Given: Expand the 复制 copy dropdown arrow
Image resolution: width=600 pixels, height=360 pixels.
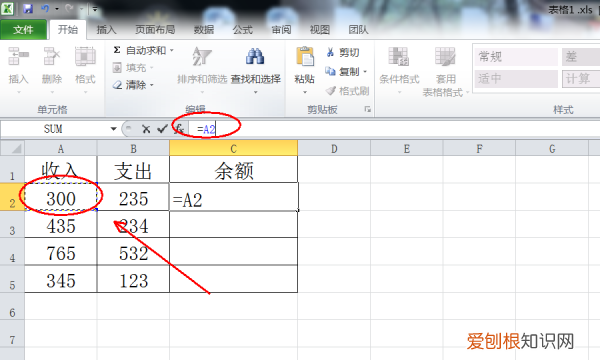Looking at the screenshot, I should click(x=365, y=72).
